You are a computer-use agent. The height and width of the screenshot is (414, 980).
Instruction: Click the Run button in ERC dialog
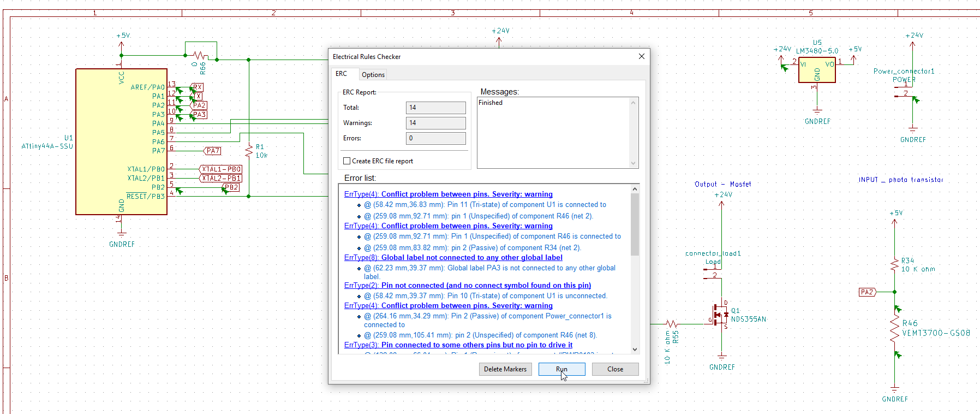coord(562,369)
